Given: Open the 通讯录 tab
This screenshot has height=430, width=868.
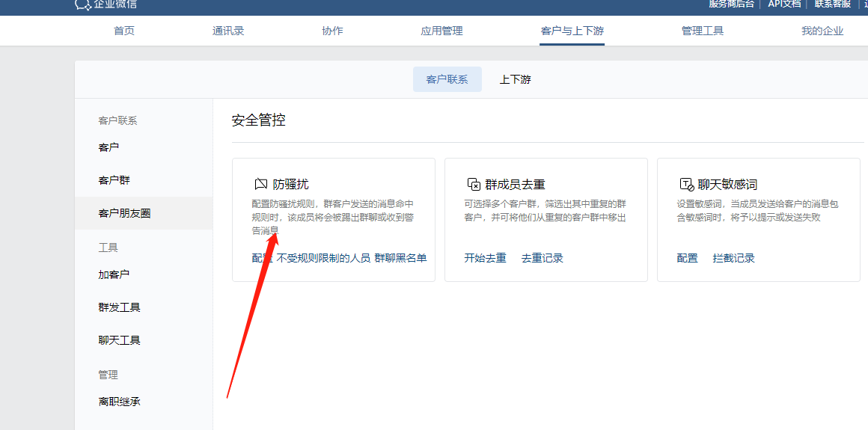Looking at the screenshot, I should 228,31.
